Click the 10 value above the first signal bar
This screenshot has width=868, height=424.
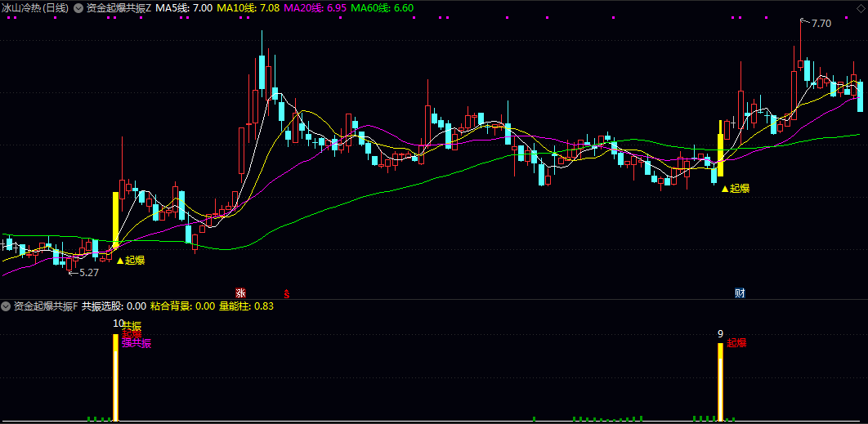tap(118, 324)
